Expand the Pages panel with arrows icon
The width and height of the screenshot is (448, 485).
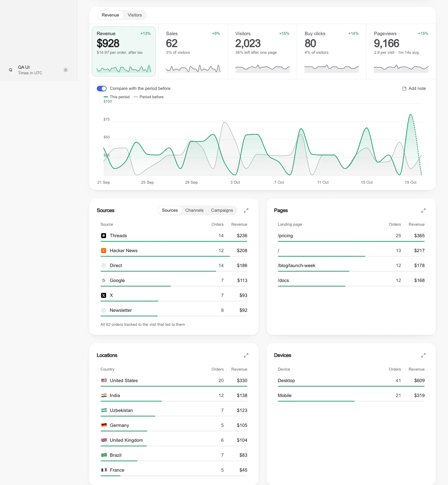point(423,210)
